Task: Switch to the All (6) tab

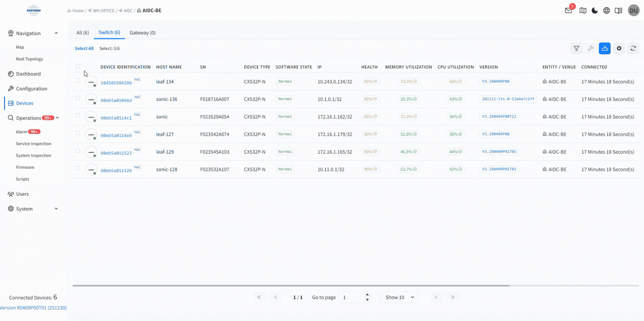Action: 83,33
